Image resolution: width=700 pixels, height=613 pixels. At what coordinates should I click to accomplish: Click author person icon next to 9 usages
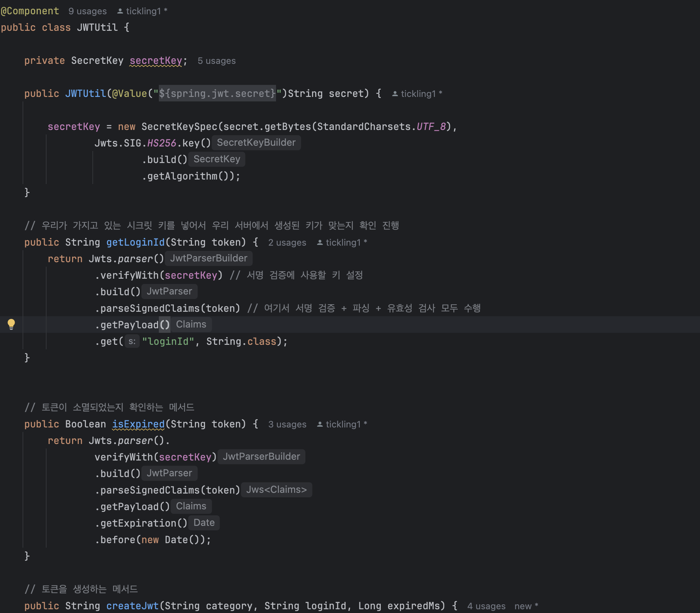[x=120, y=11]
